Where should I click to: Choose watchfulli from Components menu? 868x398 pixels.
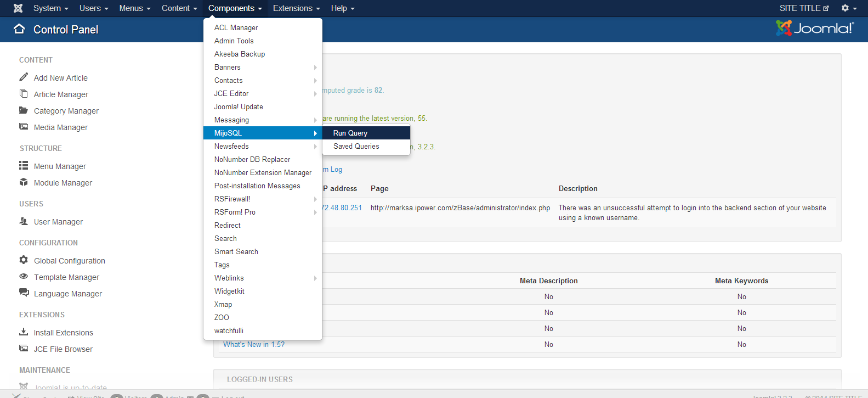click(x=263, y=330)
